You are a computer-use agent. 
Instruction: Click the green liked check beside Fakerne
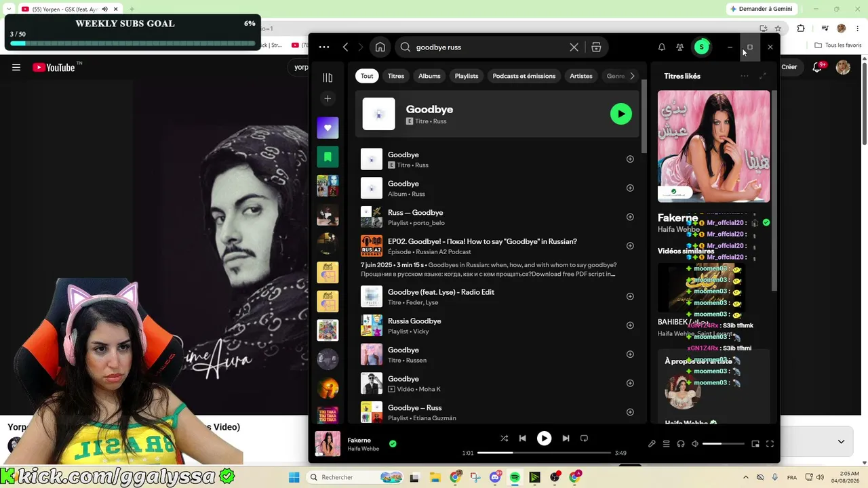pyautogui.click(x=393, y=444)
